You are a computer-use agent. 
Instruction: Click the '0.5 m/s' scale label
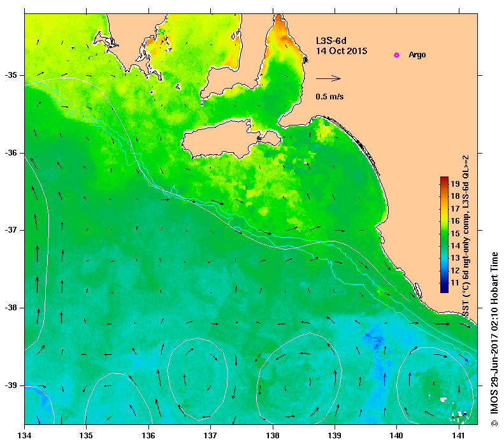[329, 96]
